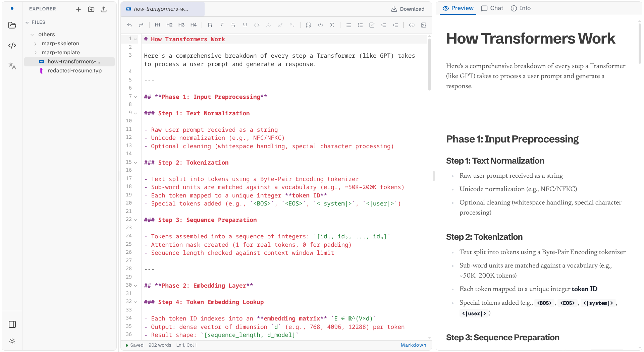Insert a task checklist
Viewport: 644px width, 352px height.
tap(372, 25)
